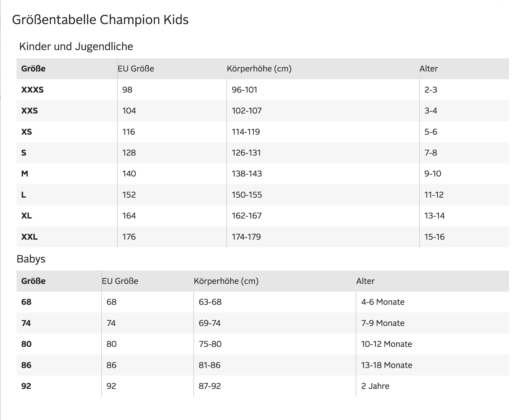Click the XS size row label
This screenshot has width=525, height=420.
tap(26, 132)
